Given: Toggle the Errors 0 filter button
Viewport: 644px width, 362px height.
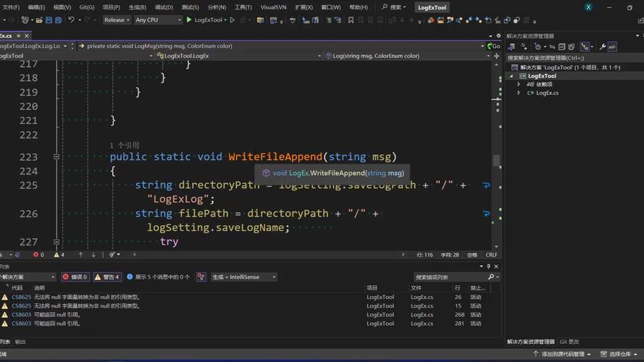Looking at the screenshot, I should click(75, 277).
